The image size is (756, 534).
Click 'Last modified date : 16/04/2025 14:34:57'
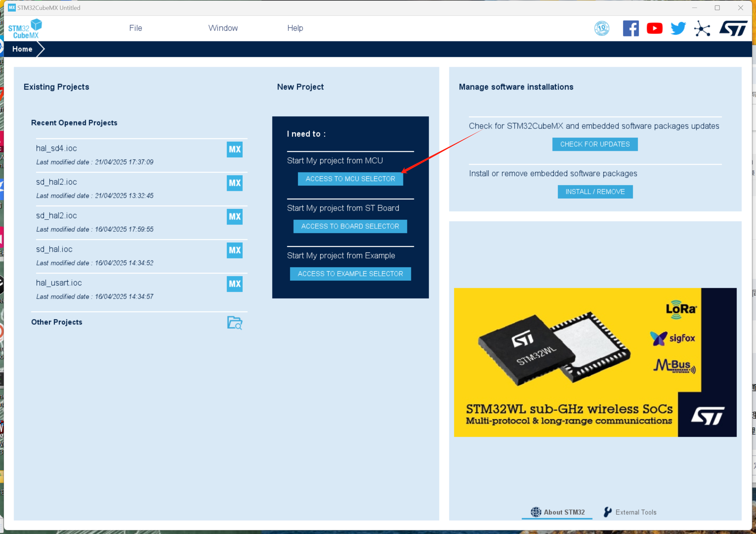(95, 297)
